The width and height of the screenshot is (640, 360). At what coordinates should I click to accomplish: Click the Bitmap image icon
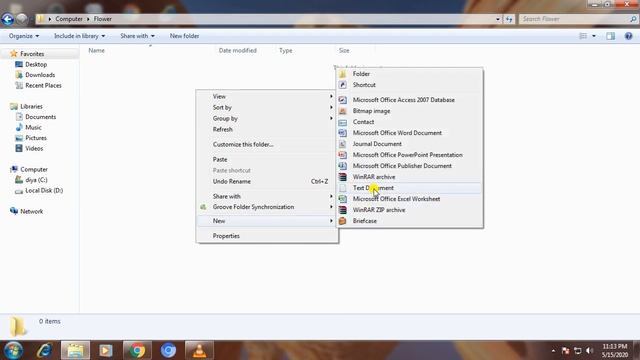click(x=343, y=111)
